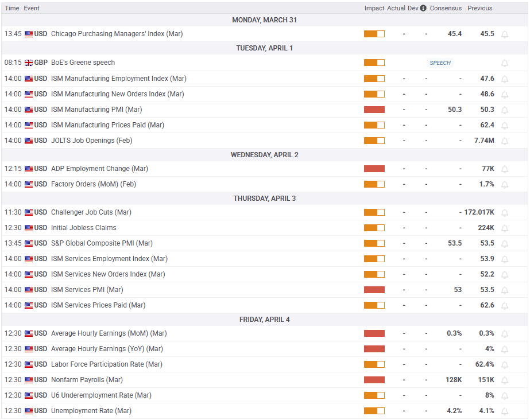Screen dimensions: 530x420
Task: Click bell icon for Initial Jobless Claims
Action: tap(505, 228)
